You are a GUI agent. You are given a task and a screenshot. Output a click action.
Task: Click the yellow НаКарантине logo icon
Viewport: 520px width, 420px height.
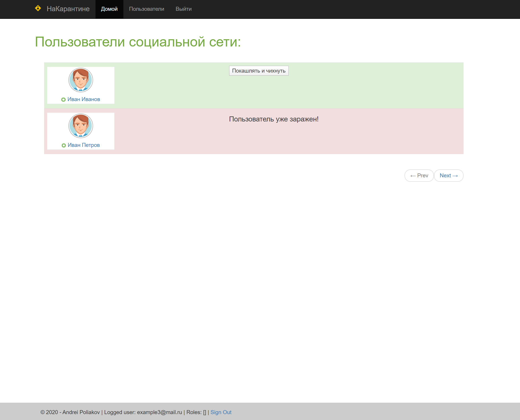pyautogui.click(x=38, y=9)
